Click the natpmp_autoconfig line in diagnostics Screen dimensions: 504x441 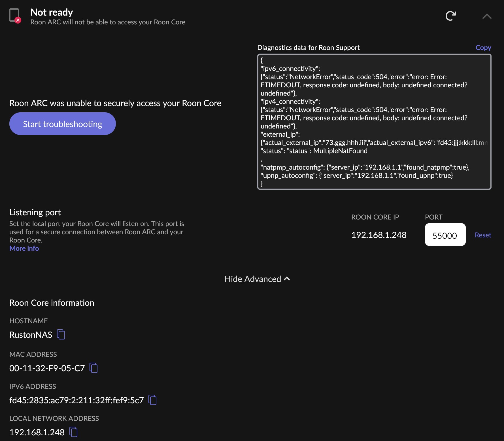coord(365,167)
